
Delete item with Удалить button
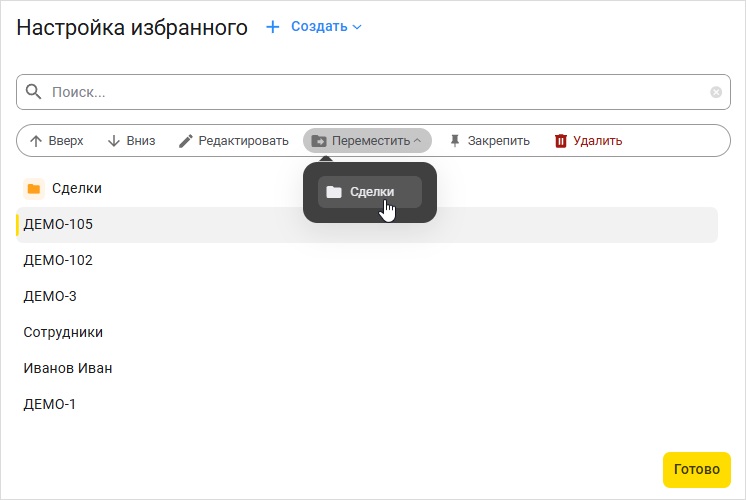(x=588, y=141)
